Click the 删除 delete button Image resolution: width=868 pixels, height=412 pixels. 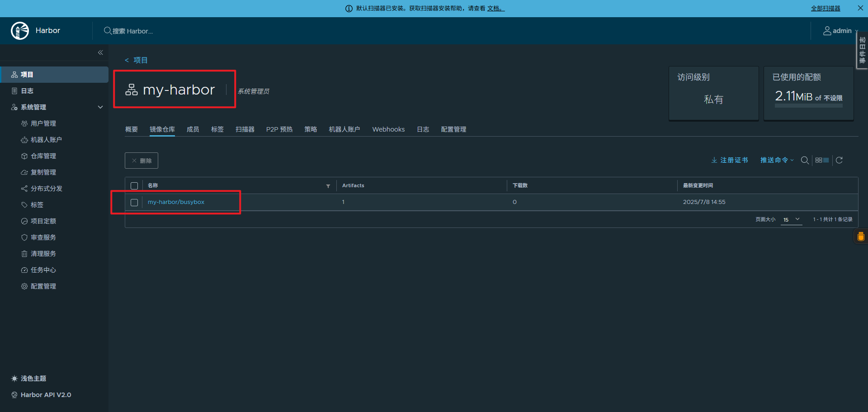coord(142,161)
